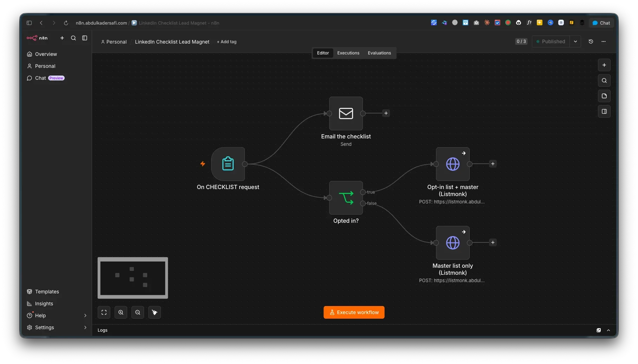Create new item with sidebar plus icon
Image resolution: width=638 pixels, height=364 pixels.
[x=62, y=38]
